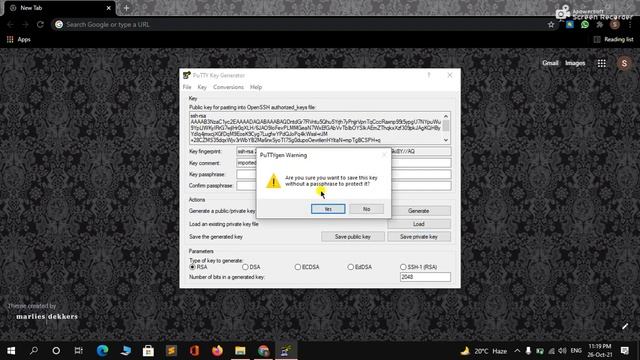640x360 pixels.
Task: Open a new browser tab
Action: coord(127,8)
